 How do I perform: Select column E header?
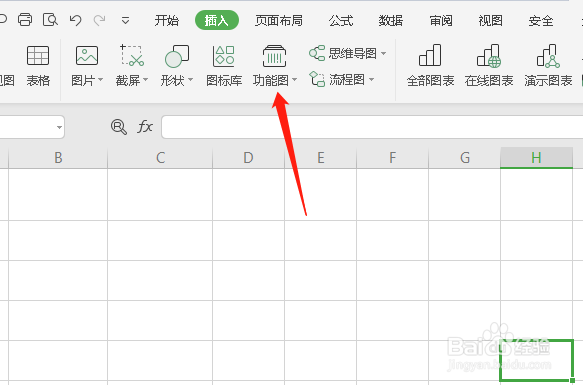click(x=321, y=158)
